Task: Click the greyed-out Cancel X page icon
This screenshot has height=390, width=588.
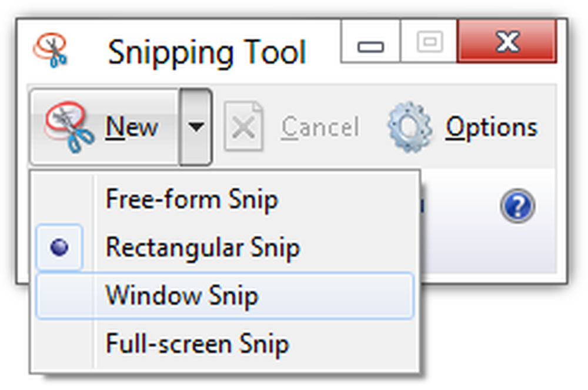Action: [x=243, y=127]
